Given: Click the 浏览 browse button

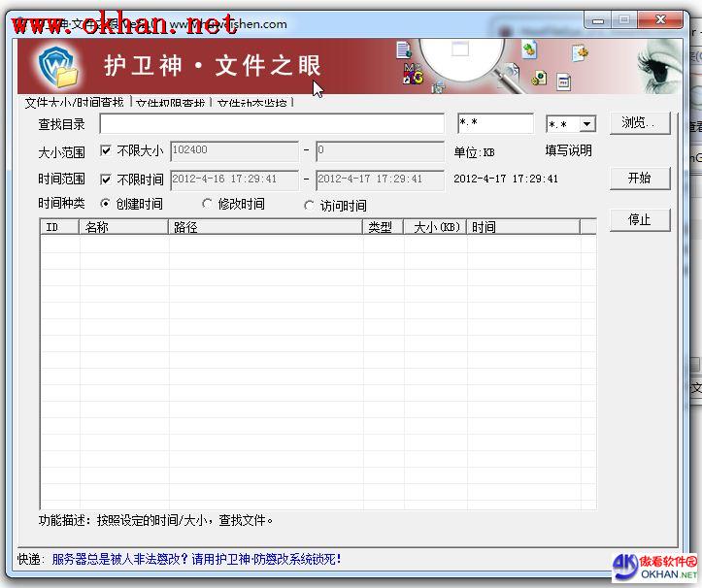Looking at the screenshot, I should pos(639,123).
